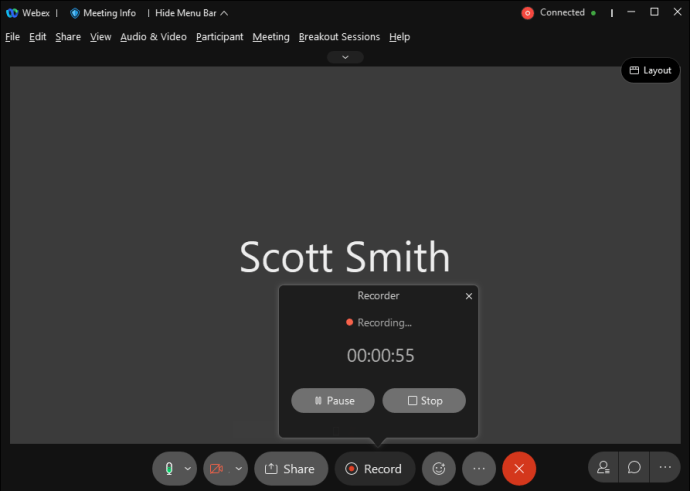Click Hide Menu Bar
This screenshot has height=491, width=690.
pyautogui.click(x=191, y=13)
